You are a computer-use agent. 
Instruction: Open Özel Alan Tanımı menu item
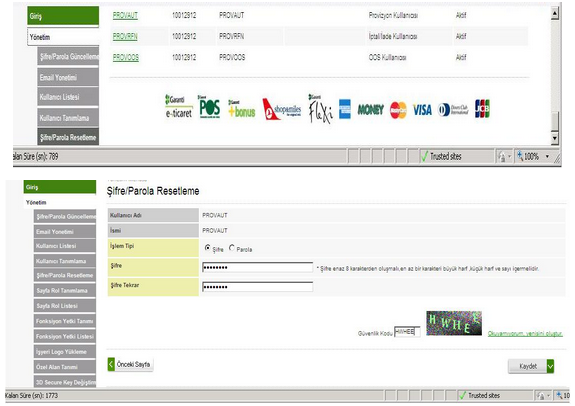65,367
